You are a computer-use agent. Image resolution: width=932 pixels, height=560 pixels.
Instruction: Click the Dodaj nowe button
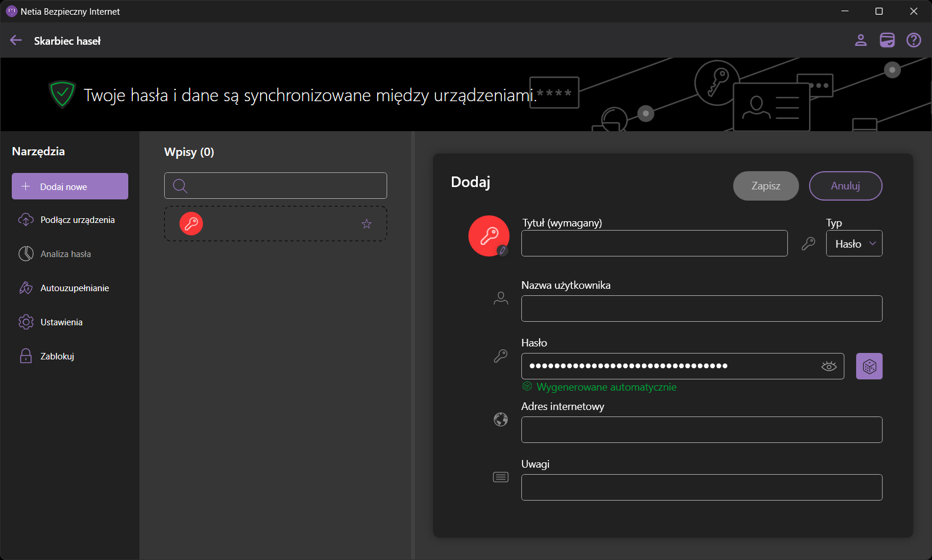70,186
